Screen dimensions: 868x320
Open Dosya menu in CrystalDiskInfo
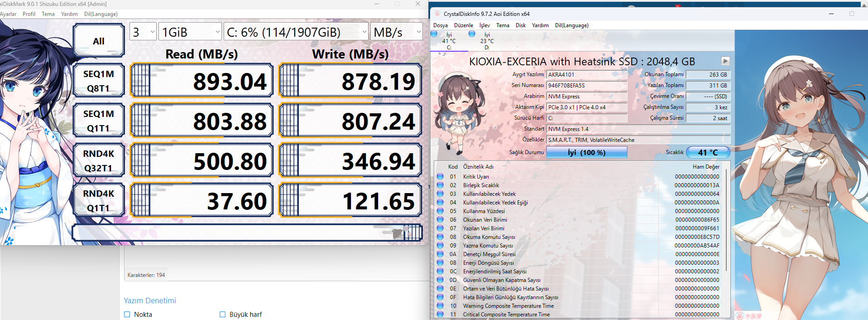pyautogui.click(x=441, y=25)
